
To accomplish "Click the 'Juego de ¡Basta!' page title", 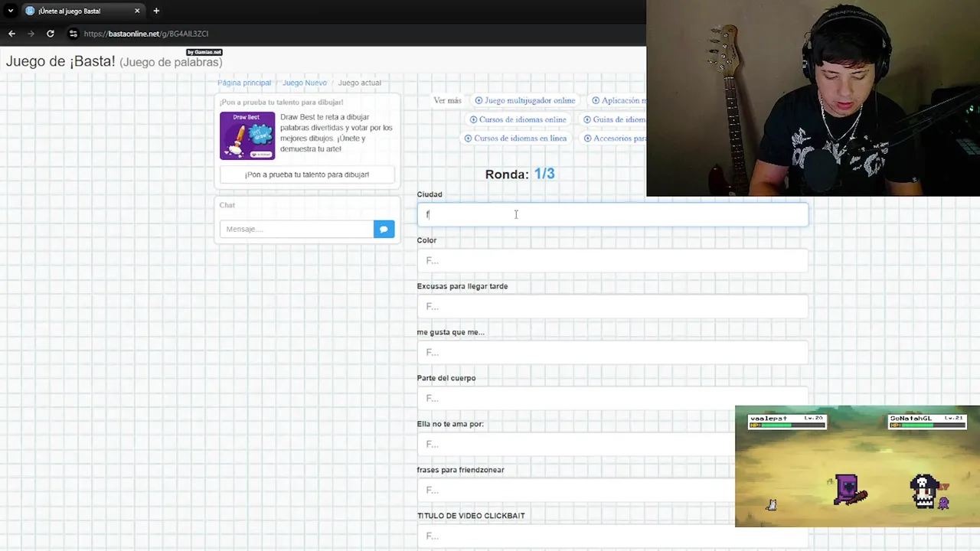I will [x=114, y=61].
